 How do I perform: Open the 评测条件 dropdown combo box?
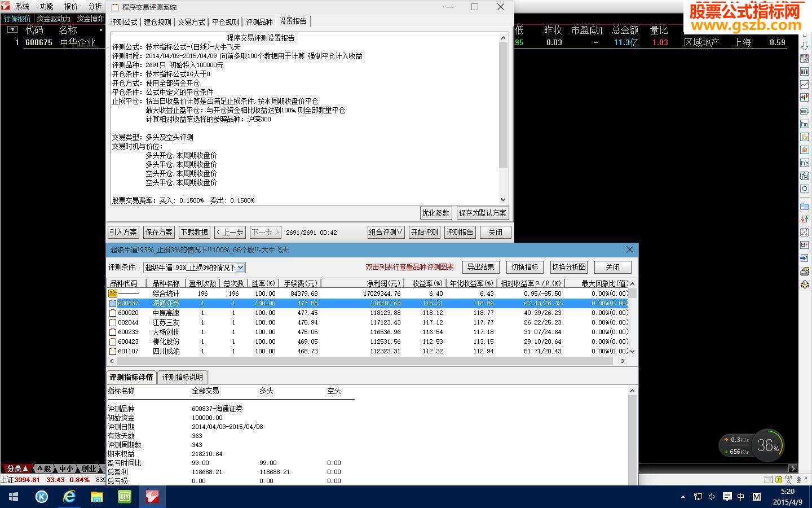click(x=194, y=268)
